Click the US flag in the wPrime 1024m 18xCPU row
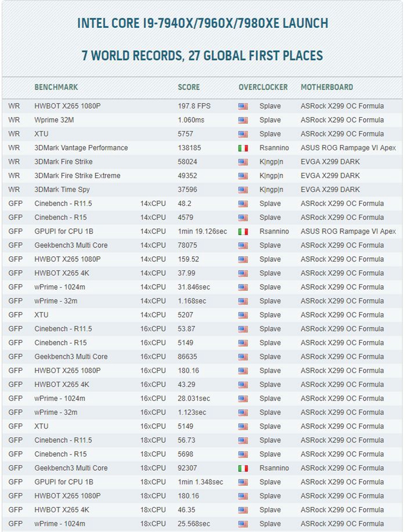Viewport: 405px width, 532px height. click(x=243, y=524)
